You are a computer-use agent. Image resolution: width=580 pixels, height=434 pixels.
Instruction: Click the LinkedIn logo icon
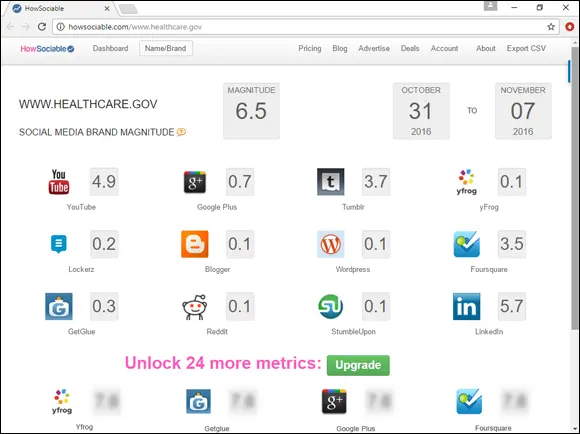click(466, 306)
